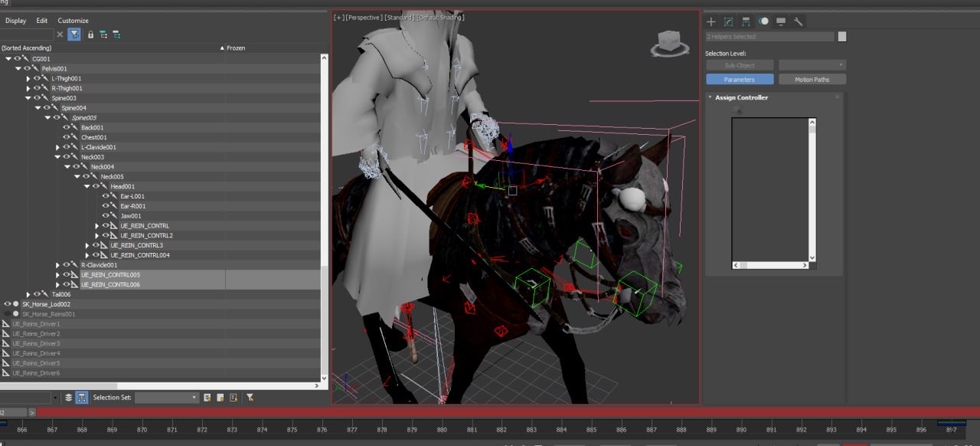The width and height of the screenshot is (980, 446).
Task: Hide Jaw001 with its eye icon
Action: tap(106, 216)
